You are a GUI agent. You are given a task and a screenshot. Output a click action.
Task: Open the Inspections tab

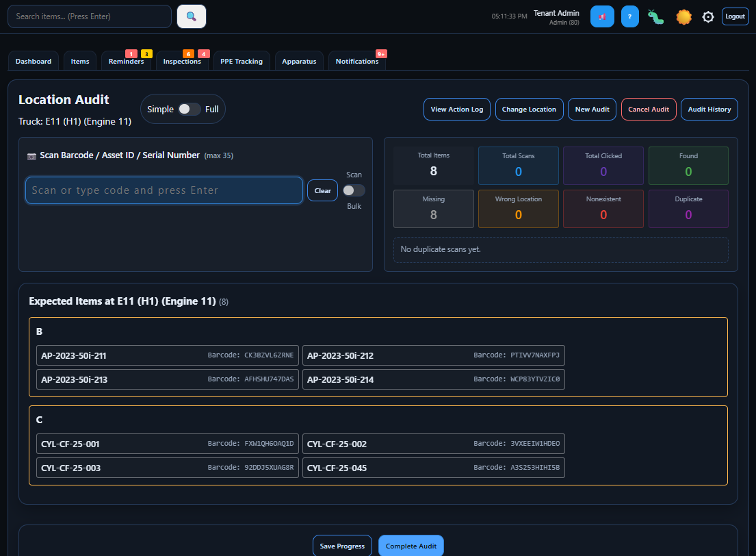click(x=183, y=61)
